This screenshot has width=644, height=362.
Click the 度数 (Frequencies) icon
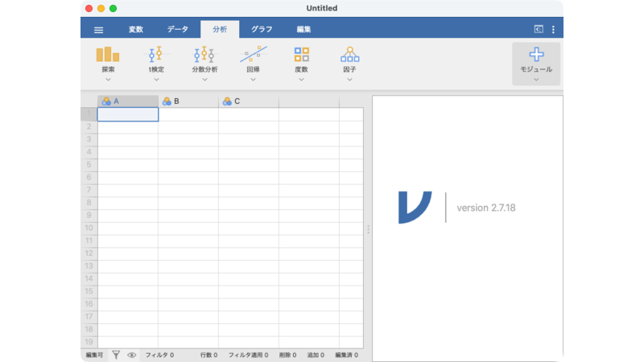pos(301,55)
